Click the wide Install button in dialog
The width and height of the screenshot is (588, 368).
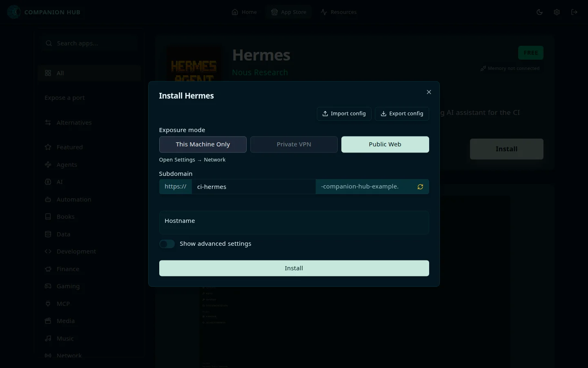[294, 268]
